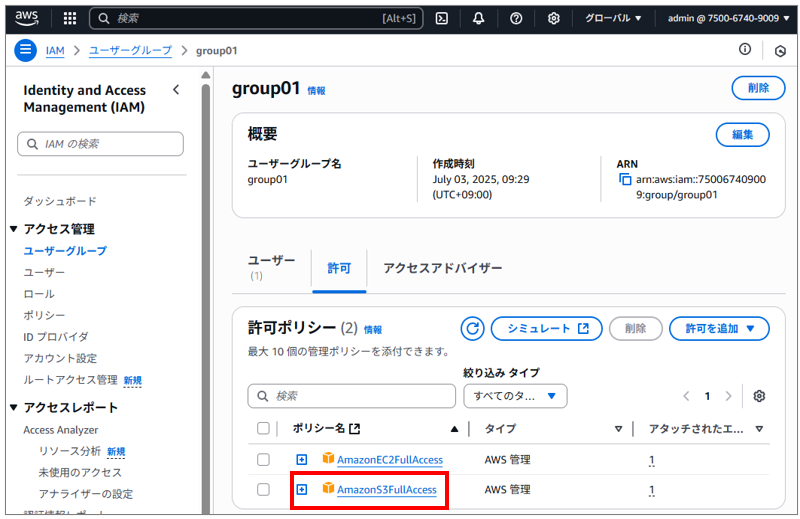Screen dimensions: 800x519
Task: Go to the next page of policies
Action: [x=728, y=396]
